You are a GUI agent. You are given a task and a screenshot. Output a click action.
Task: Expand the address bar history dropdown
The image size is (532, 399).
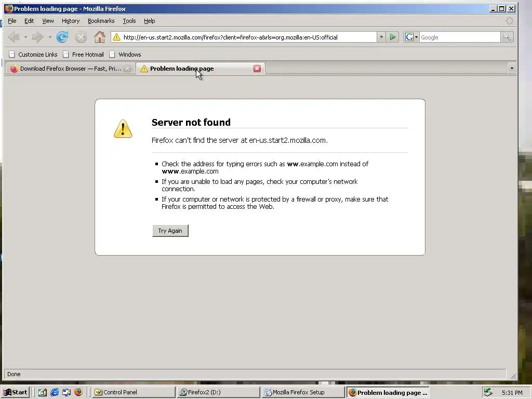point(381,37)
